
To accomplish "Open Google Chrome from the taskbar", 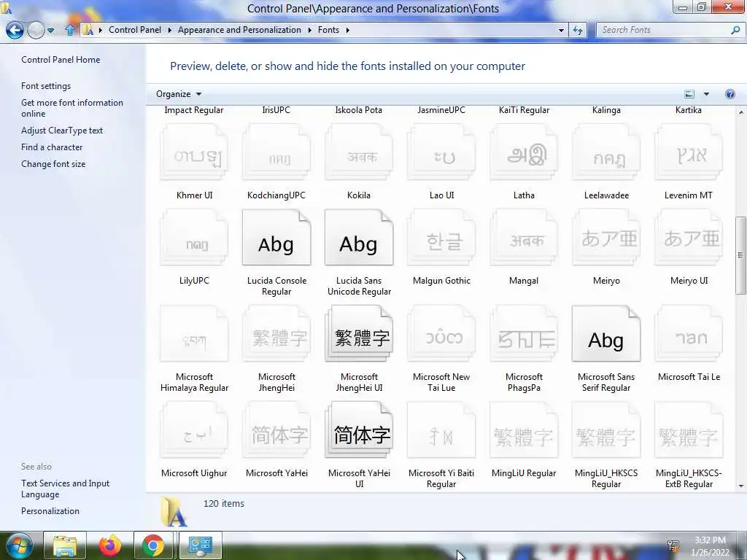I will pos(153,545).
